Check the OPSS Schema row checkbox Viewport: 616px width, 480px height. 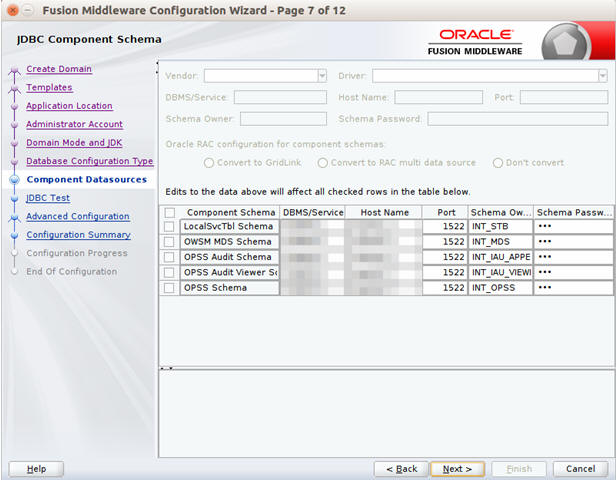[x=169, y=288]
